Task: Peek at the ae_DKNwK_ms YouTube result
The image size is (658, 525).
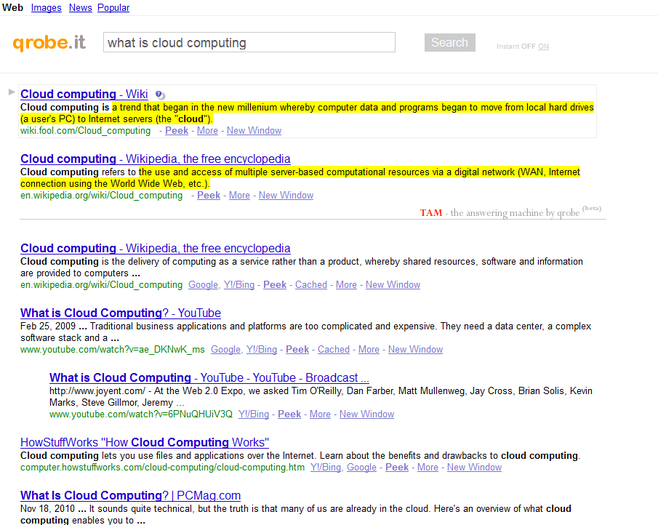Action: [x=298, y=349]
